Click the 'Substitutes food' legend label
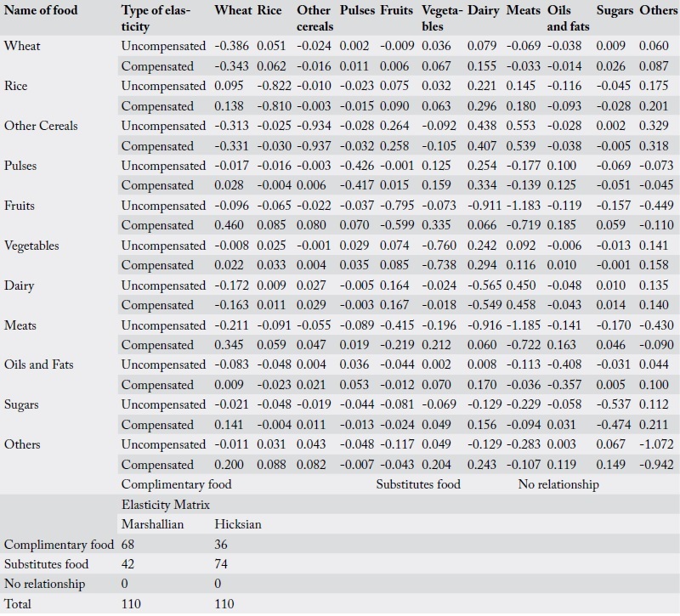 tap(418, 484)
